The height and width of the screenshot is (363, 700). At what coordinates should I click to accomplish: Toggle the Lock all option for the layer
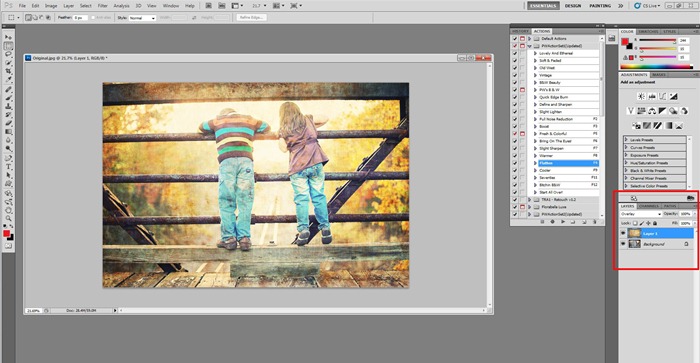pyautogui.click(x=655, y=223)
